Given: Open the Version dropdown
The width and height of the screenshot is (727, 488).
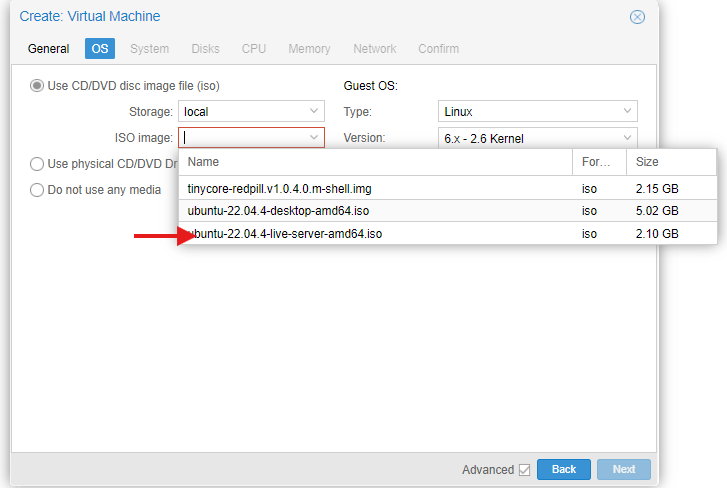Looking at the screenshot, I should pyautogui.click(x=537, y=138).
